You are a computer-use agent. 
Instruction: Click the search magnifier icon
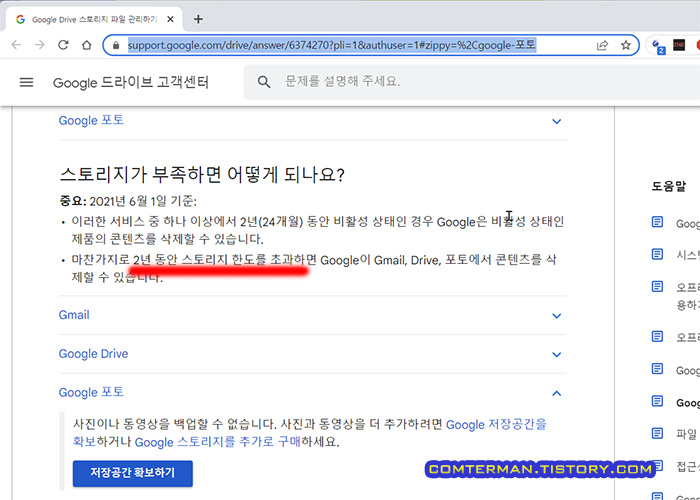click(264, 82)
